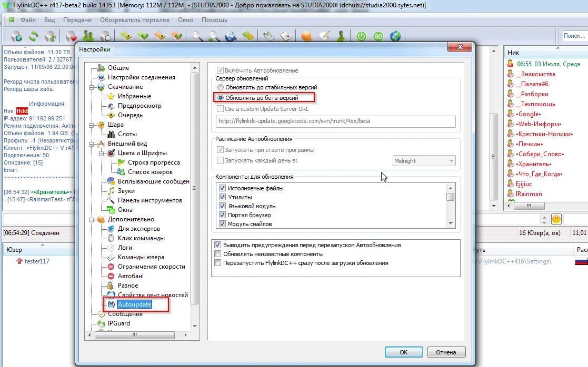The image size is (588, 367).
Task: Open search via plain magnifier icon
Action: [x=197, y=36]
